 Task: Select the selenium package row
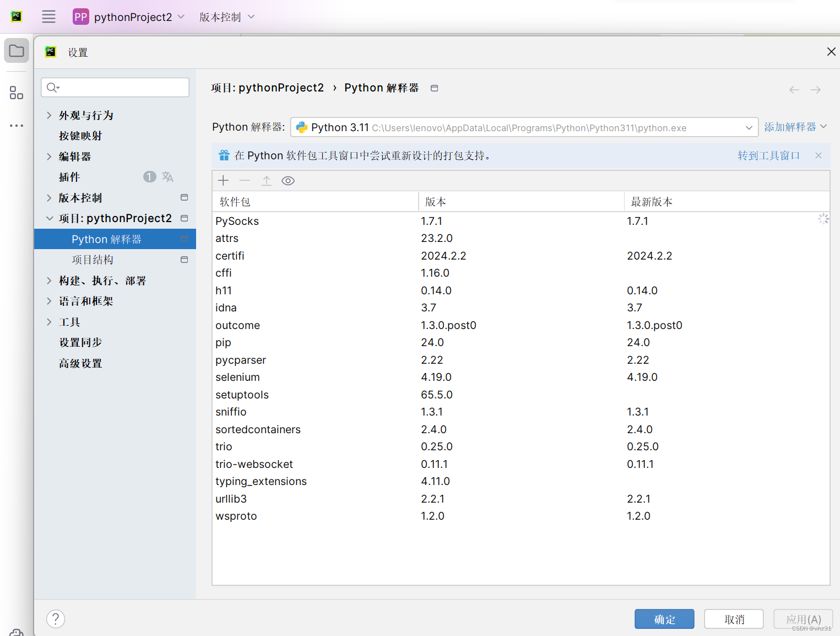[521, 377]
